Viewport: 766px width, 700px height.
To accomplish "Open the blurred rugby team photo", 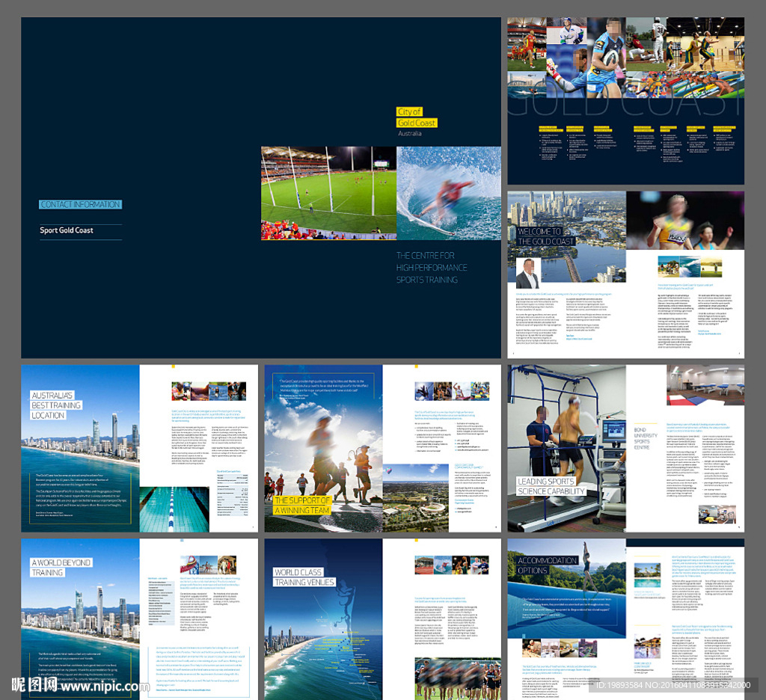I will 458,678.
